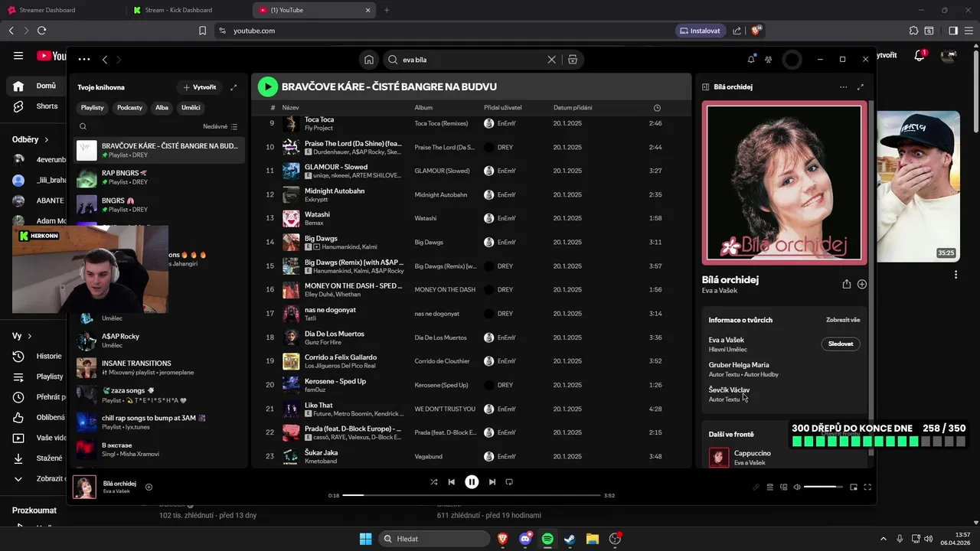
Task: Sort tracks by Název column
Action: [290, 108]
